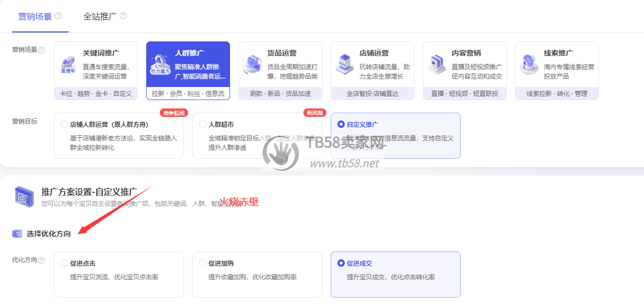
Task: Click 提升收藏加购，优化收藏加购率 description
Action: pos(253,277)
